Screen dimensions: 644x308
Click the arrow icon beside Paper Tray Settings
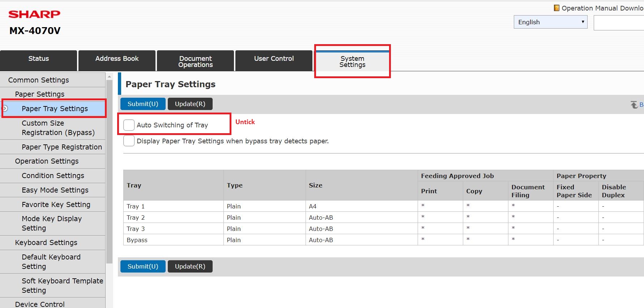pyautogui.click(x=5, y=108)
